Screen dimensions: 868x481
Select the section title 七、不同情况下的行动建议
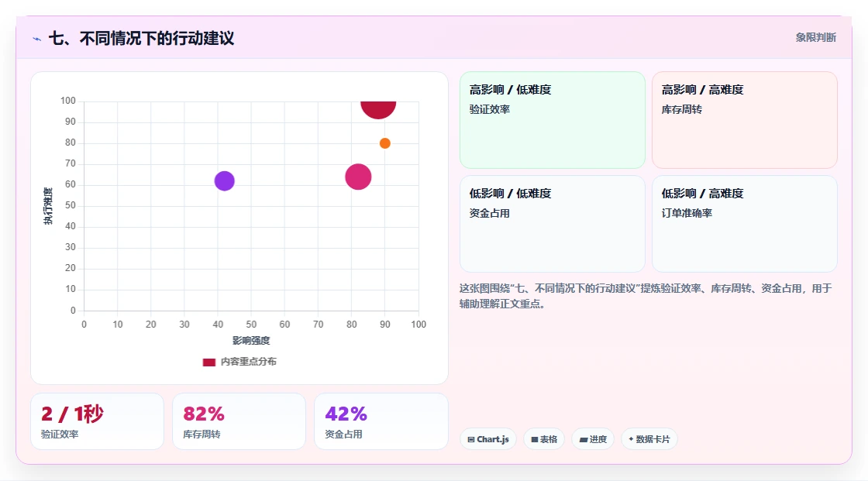(142, 38)
